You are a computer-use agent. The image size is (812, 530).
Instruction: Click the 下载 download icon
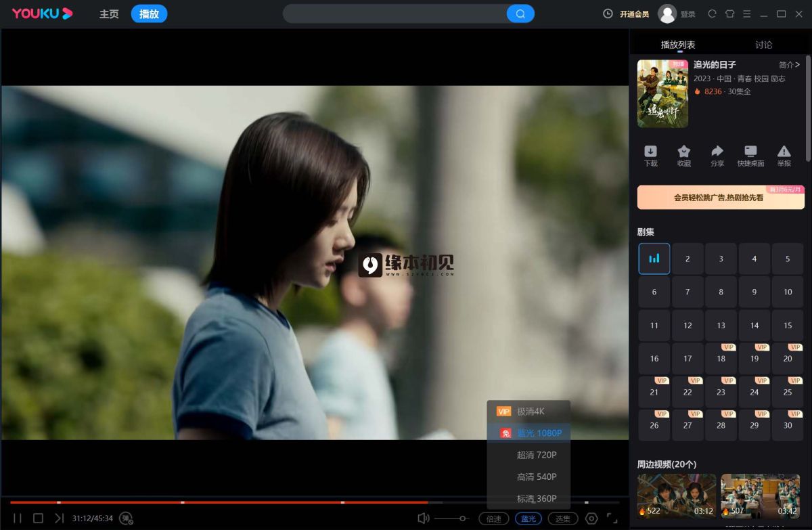click(650, 156)
